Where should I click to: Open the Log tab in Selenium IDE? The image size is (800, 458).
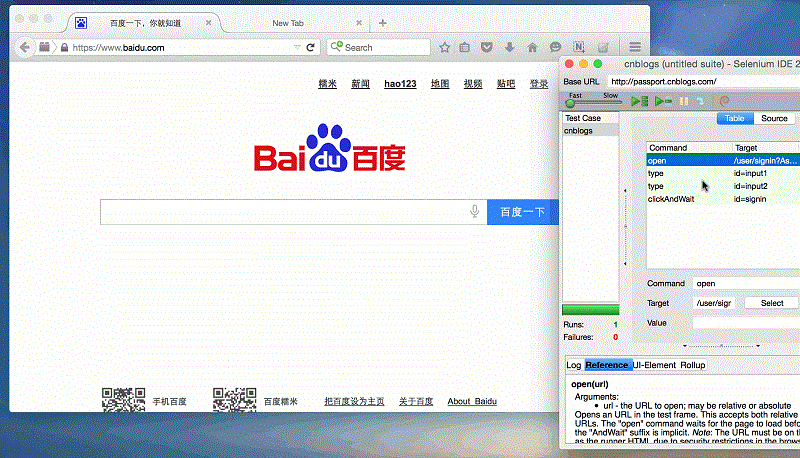click(574, 365)
